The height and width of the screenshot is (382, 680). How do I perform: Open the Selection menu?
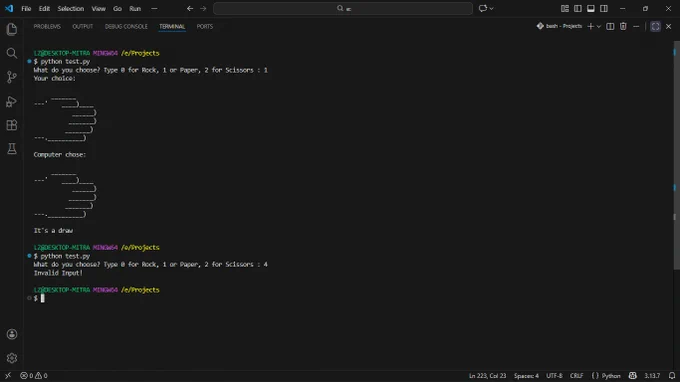[x=71, y=8]
